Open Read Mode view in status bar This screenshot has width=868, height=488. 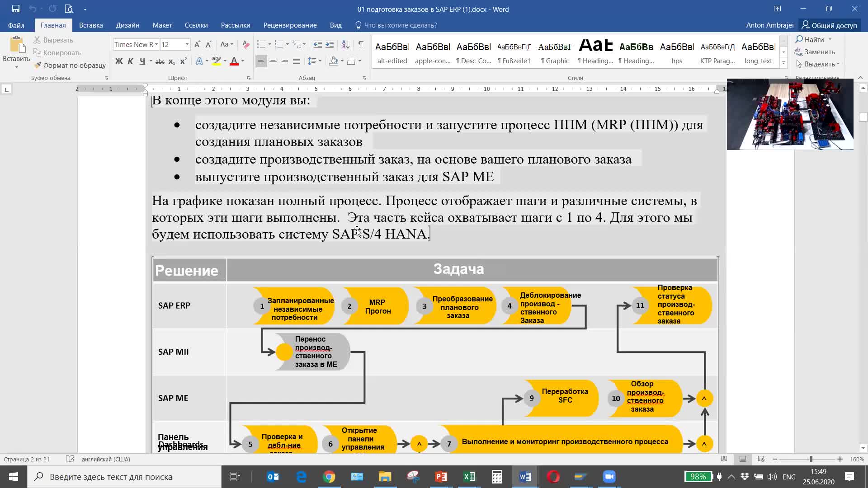click(724, 459)
